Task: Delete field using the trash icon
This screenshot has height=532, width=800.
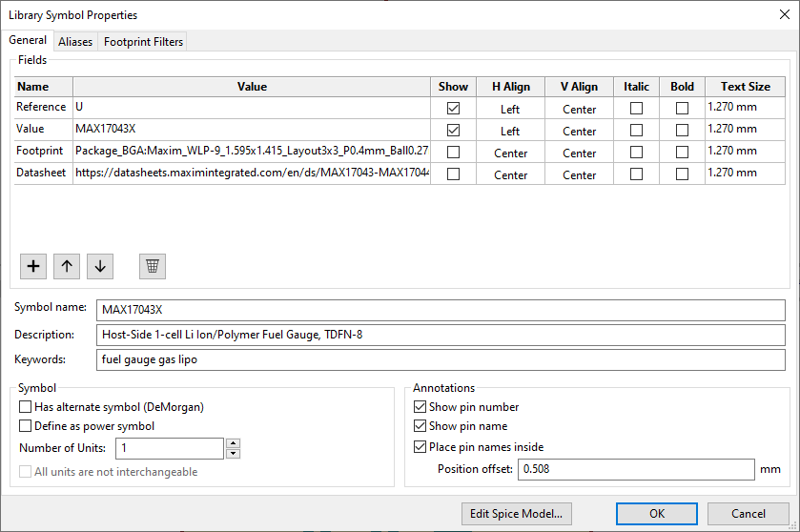Action: pos(152,267)
